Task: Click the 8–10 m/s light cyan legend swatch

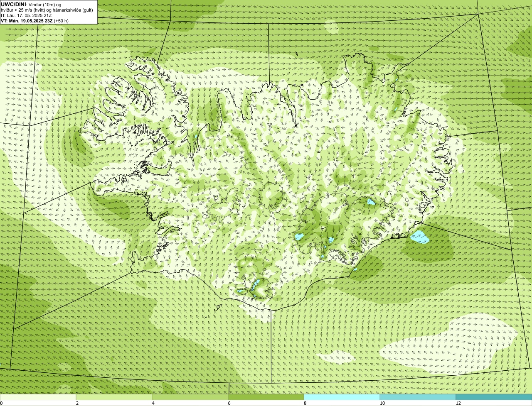Action: coord(342,397)
